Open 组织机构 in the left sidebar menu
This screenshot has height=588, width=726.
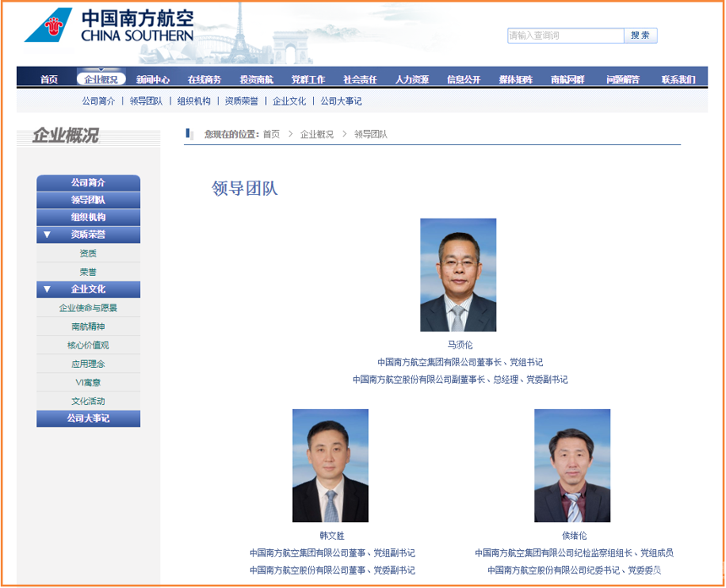click(89, 218)
